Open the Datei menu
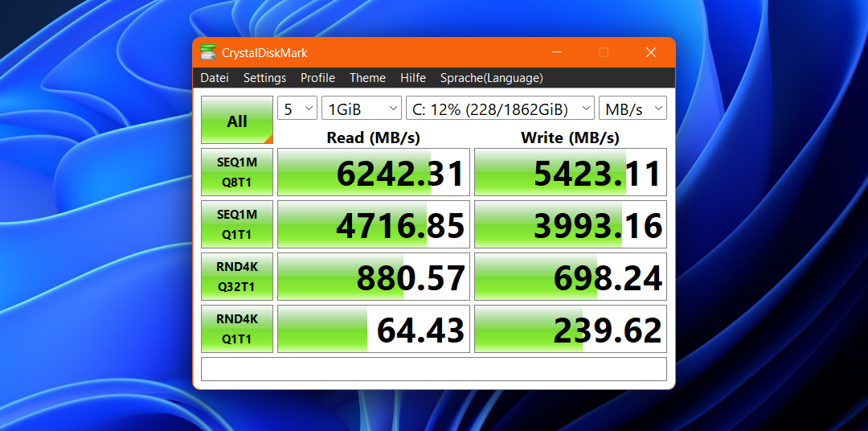 coord(215,78)
